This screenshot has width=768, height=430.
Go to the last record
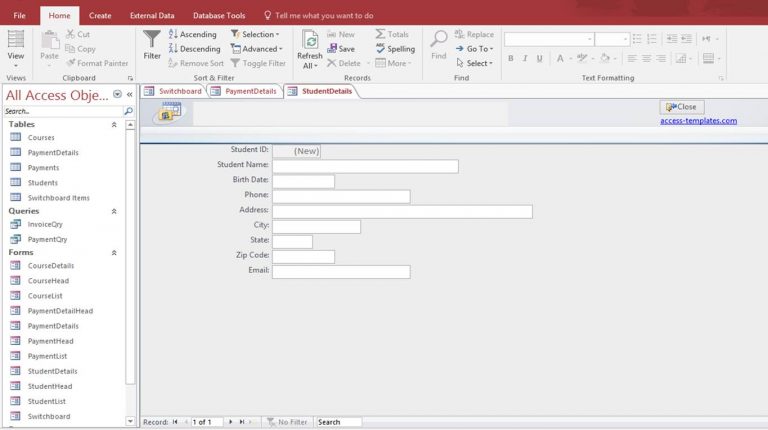(x=242, y=422)
